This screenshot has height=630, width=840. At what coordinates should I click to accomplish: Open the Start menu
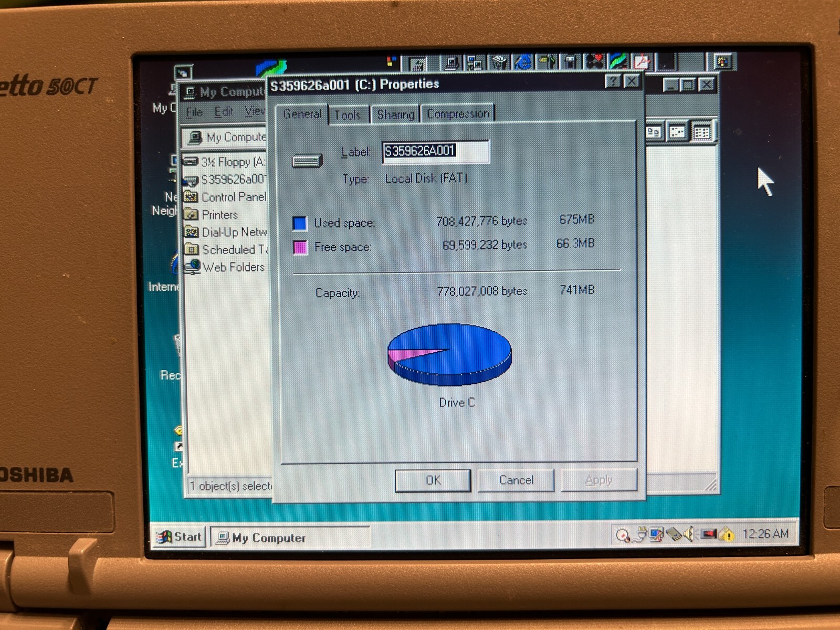pos(179,537)
